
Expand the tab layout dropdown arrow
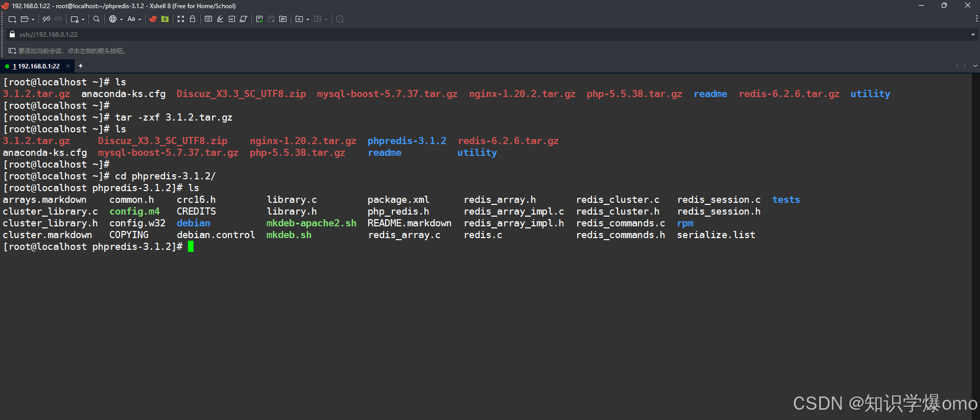(326, 19)
